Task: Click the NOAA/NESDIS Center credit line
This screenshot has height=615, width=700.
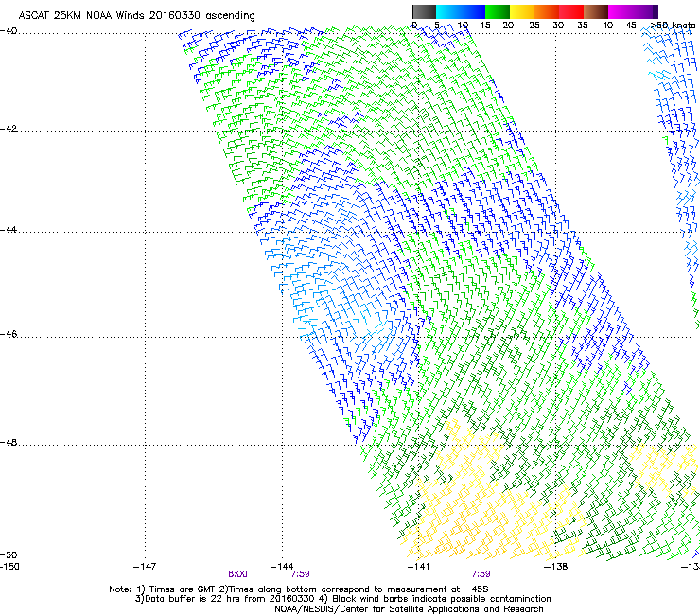Action: (409, 609)
